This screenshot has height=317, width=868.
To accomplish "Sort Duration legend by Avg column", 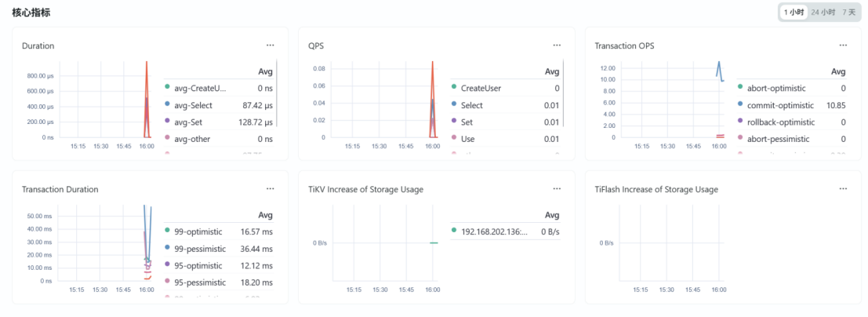I will click(x=265, y=71).
